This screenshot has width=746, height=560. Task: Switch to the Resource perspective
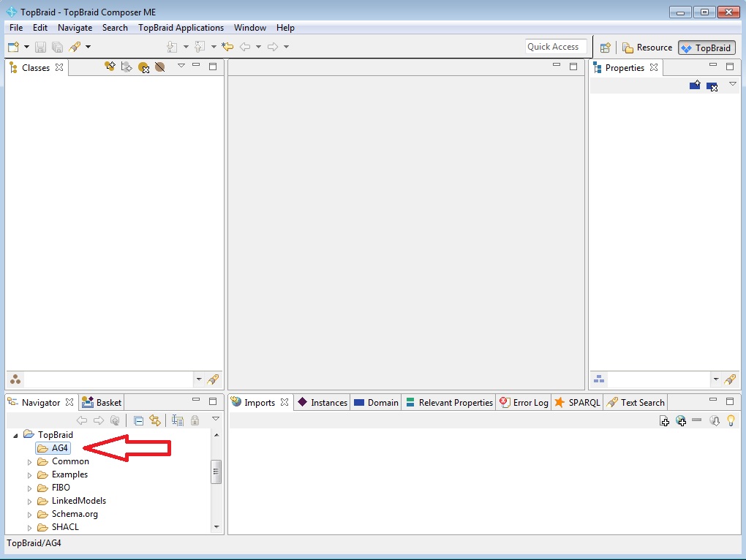pos(647,48)
